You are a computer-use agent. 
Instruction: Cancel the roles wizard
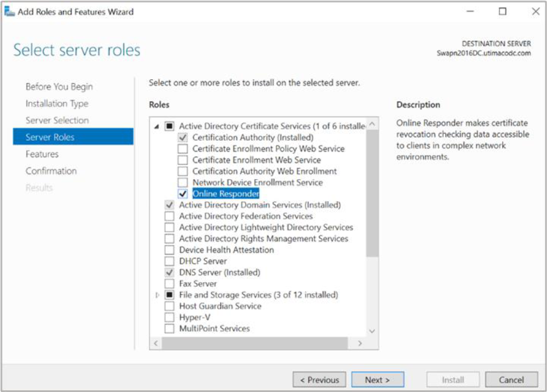pyautogui.click(x=511, y=380)
